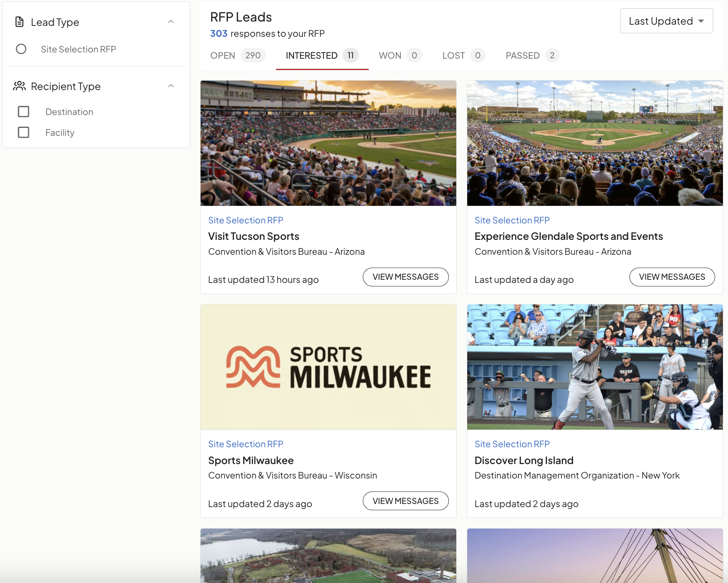Check the Destination checkbox
728x583 pixels.
23,112
